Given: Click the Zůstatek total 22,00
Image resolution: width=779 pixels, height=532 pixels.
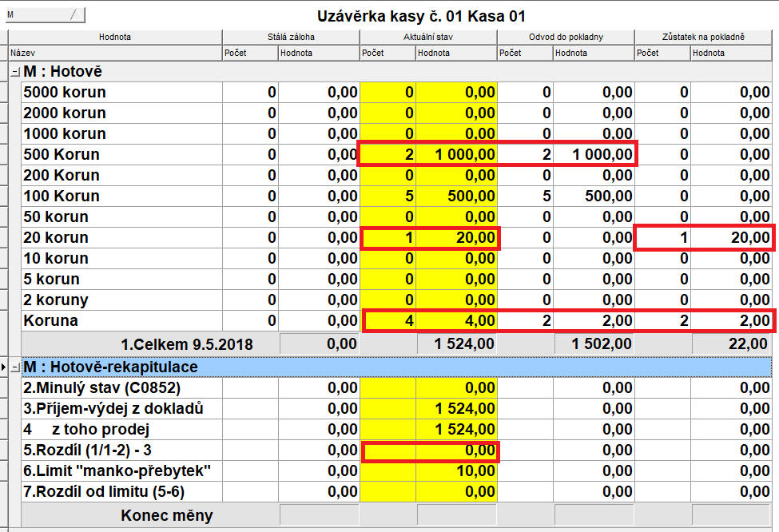Looking at the screenshot, I should click(x=731, y=344).
